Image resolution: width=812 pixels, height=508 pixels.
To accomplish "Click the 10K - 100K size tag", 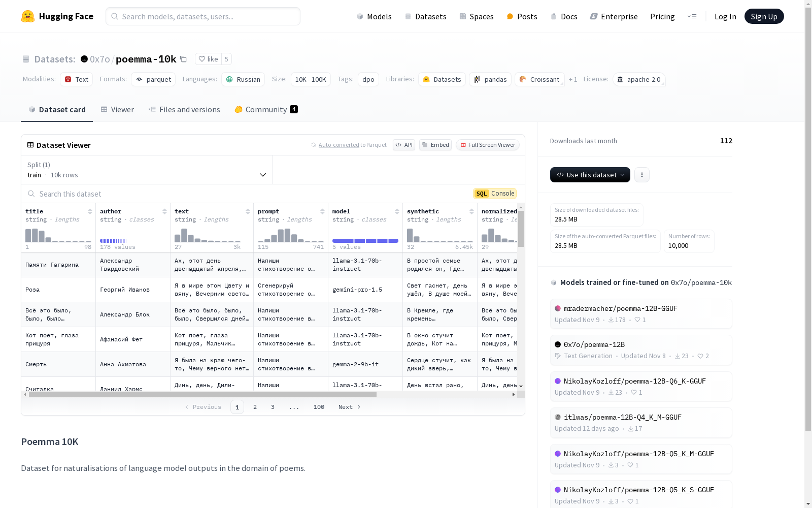I will click(311, 79).
